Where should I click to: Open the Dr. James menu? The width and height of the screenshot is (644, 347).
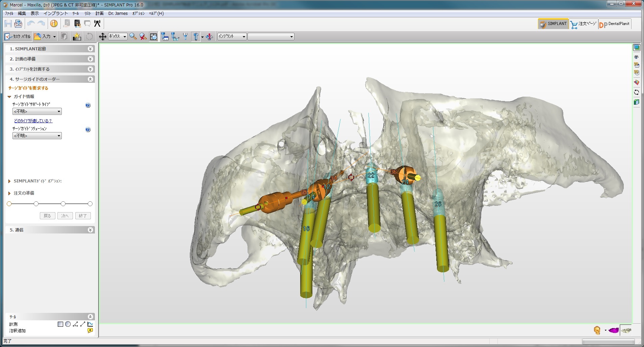tap(118, 14)
